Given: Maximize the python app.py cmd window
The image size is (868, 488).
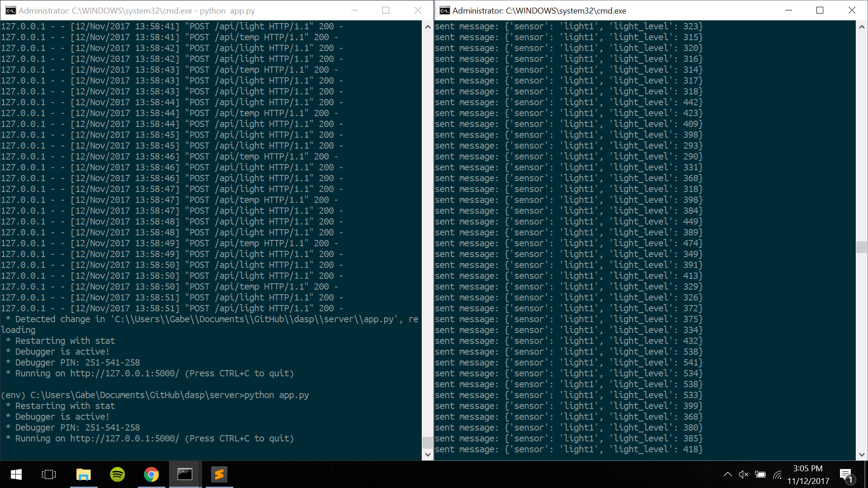Looking at the screenshot, I should click(x=386, y=10).
